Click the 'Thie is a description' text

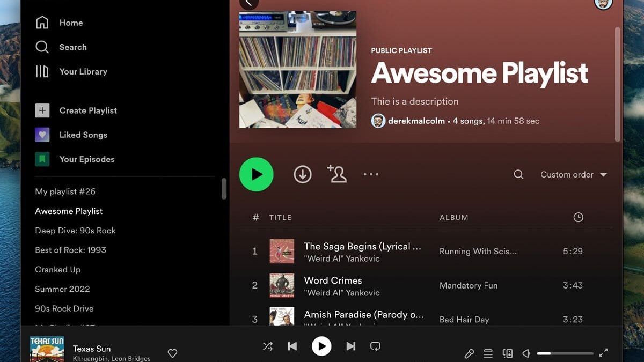point(415,101)
